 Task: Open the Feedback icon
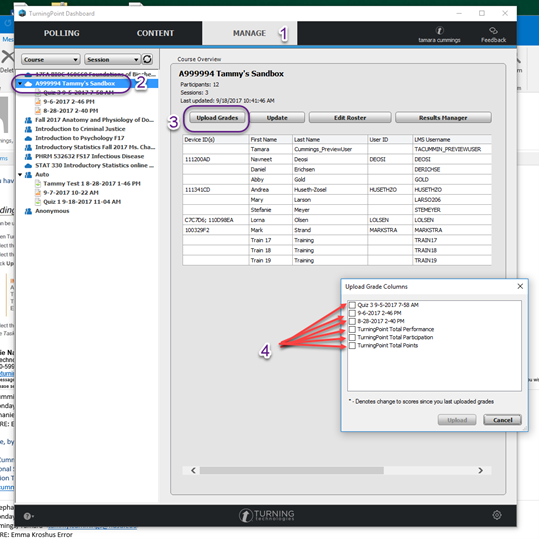pyautogui.click(x=493, y=31)
